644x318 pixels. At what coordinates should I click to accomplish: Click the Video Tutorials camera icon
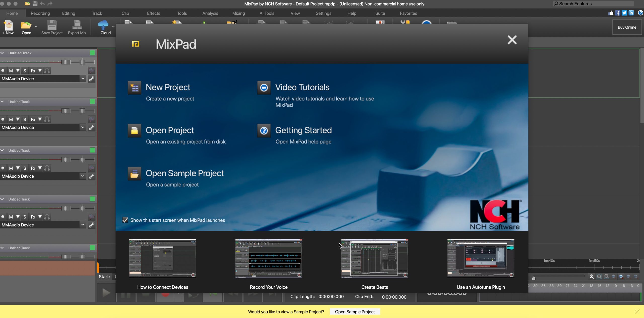(264, 88)
